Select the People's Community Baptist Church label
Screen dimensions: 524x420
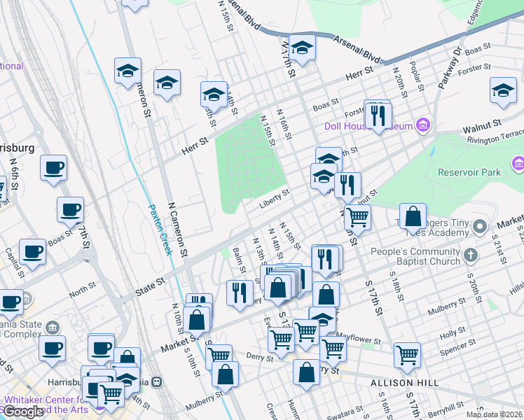click(415, 256)
